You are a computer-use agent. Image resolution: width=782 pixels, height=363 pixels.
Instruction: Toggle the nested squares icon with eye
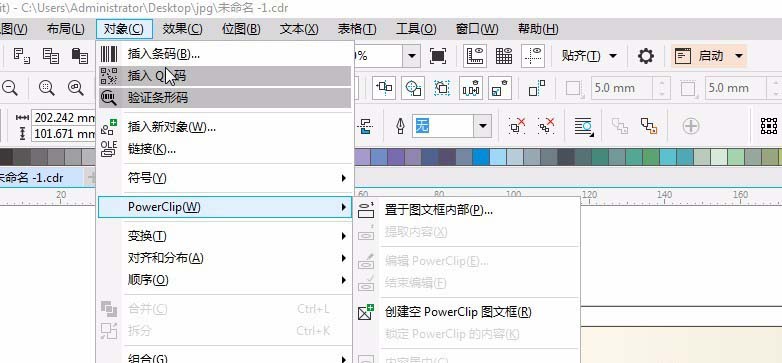coord(500,88)
